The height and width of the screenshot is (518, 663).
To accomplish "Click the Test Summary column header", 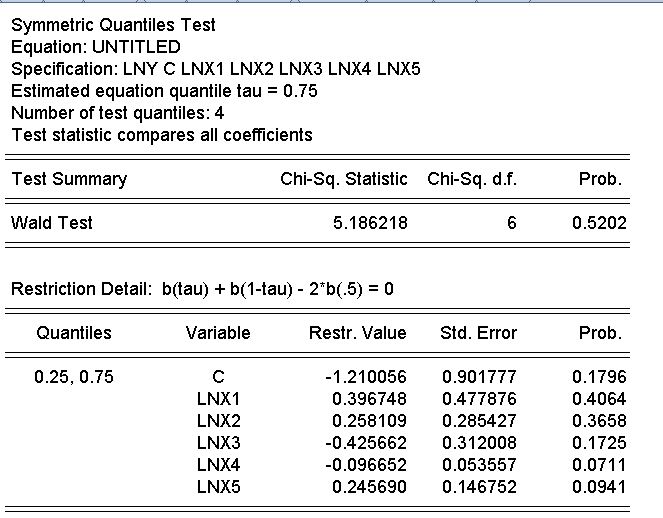I will [68, 179].
